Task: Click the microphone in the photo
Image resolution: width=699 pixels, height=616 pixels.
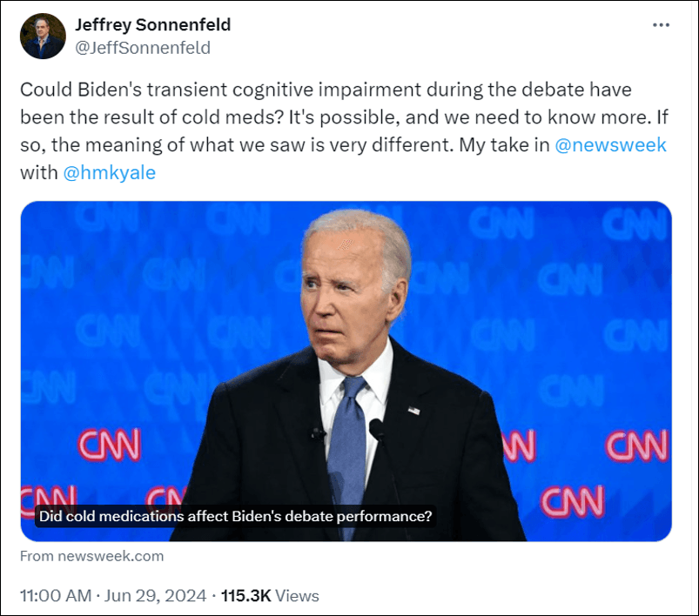Action: click(378, 430)
